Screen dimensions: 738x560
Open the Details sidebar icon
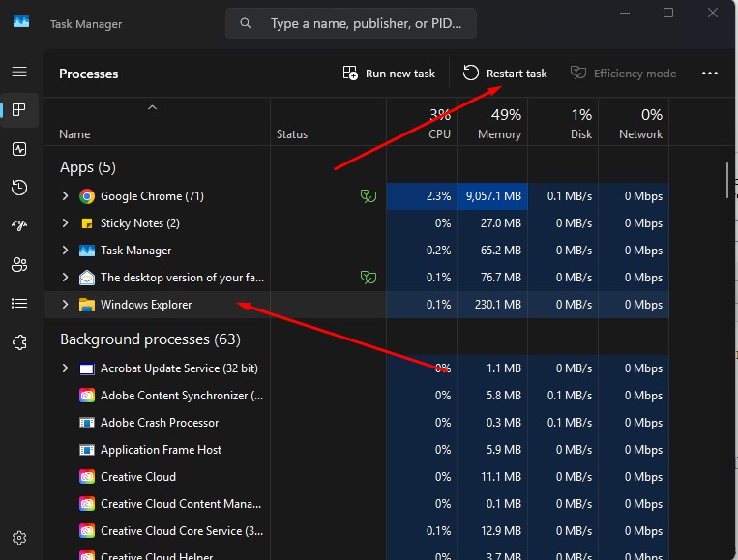(19, 304)
